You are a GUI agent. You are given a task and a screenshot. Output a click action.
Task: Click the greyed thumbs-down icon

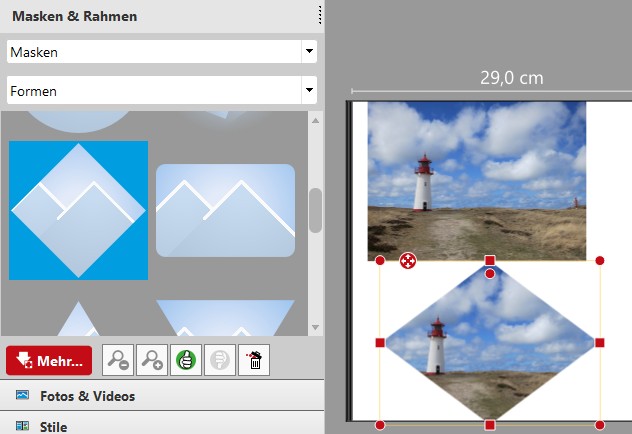coord(220,360)
